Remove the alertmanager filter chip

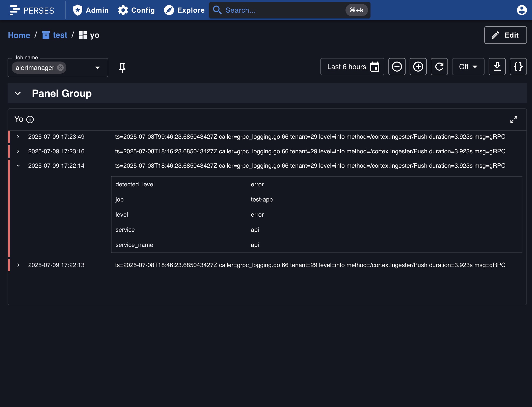point(60,67)
